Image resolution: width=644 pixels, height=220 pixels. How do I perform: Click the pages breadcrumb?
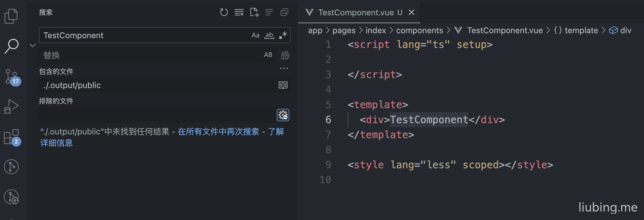pos(344,30)
